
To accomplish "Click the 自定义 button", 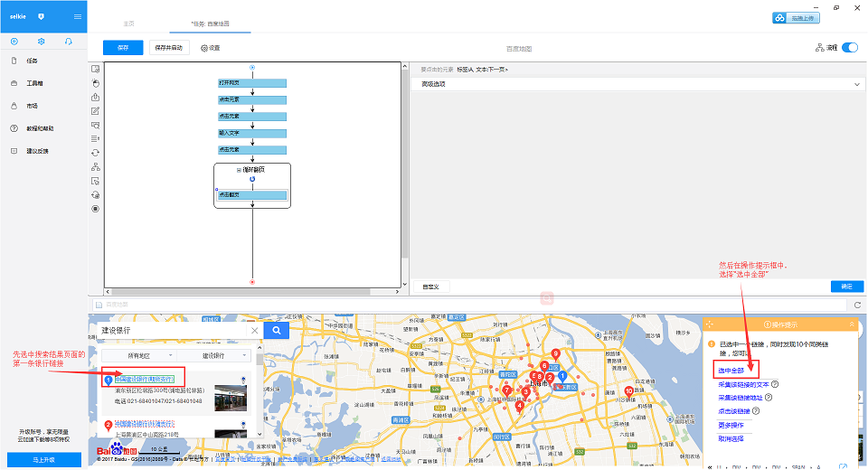I will coord(431,287).
